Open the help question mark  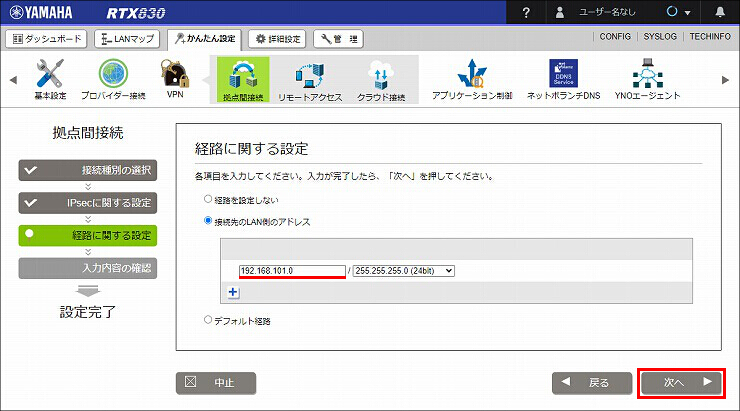[x=526, y=12]
